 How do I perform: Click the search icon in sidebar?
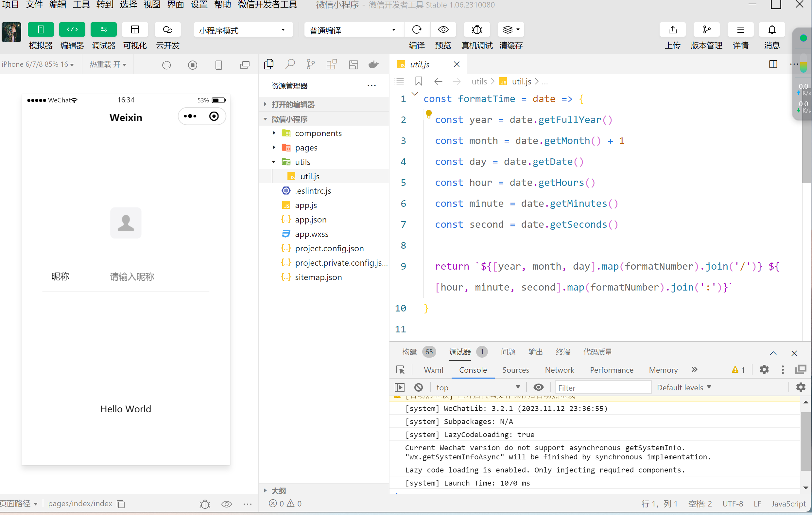coord(290,64)
